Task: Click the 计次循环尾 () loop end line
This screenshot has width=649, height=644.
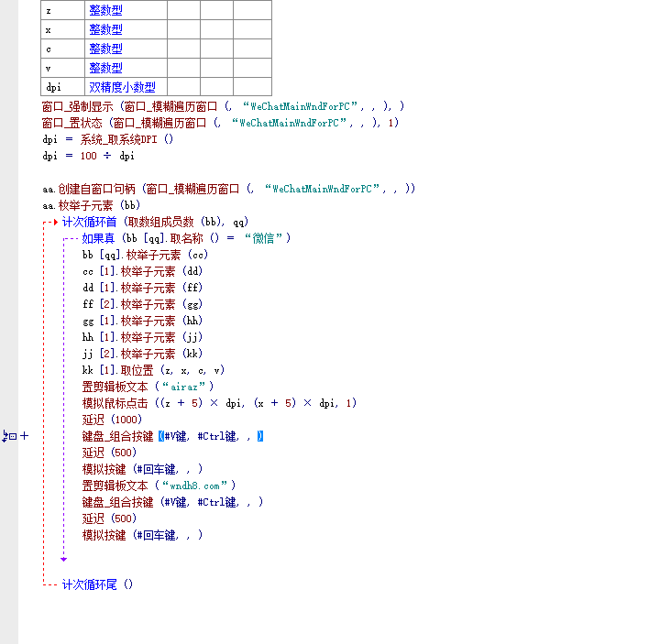Action: pos(98,584)
